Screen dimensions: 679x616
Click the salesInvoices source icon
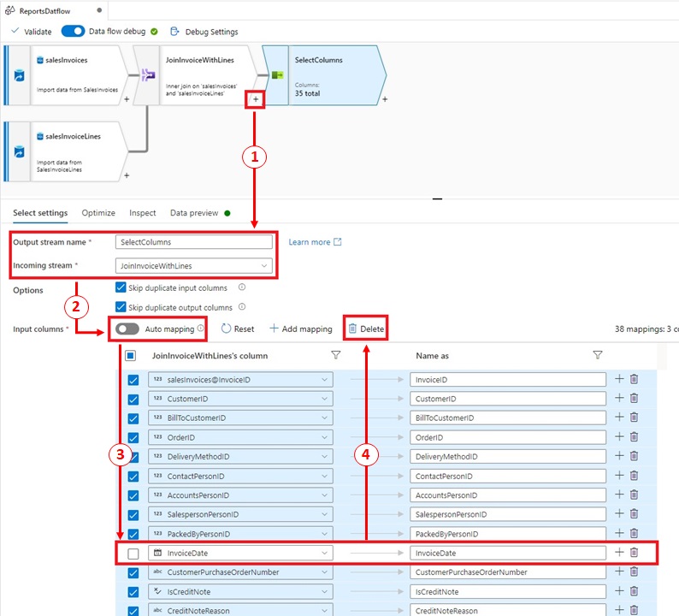(x=19, y=75)
